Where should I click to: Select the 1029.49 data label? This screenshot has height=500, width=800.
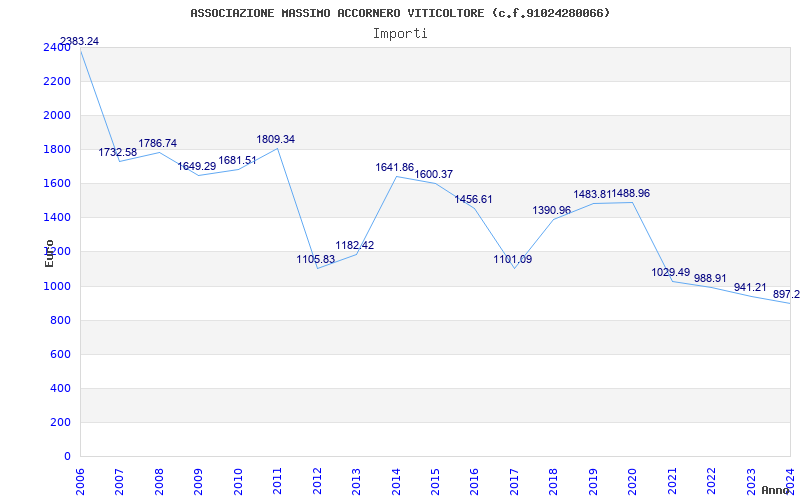pyautogui.click(x=671, y=272)
